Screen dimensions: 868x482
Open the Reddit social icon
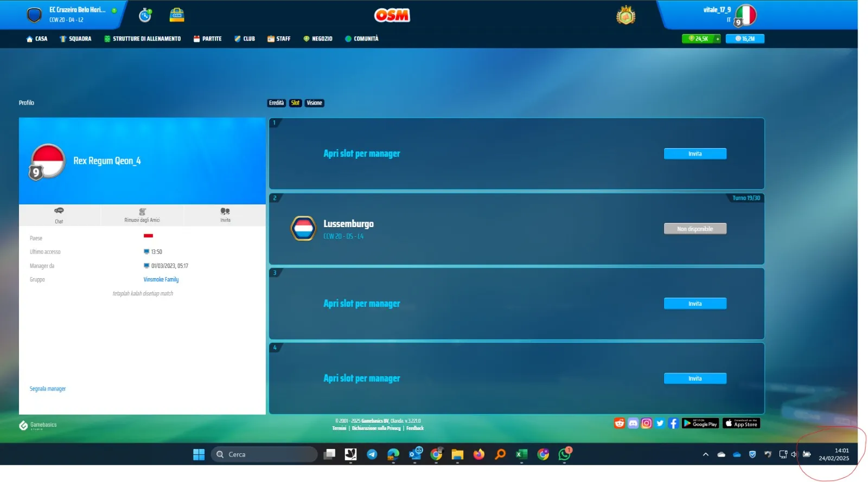click(620, 423)
